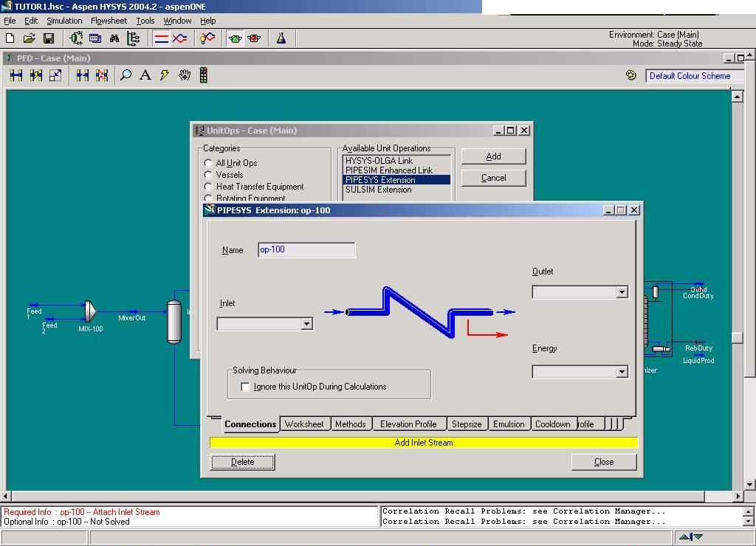Select Size Mode icon in PFD toolbar

pos(55,75)
